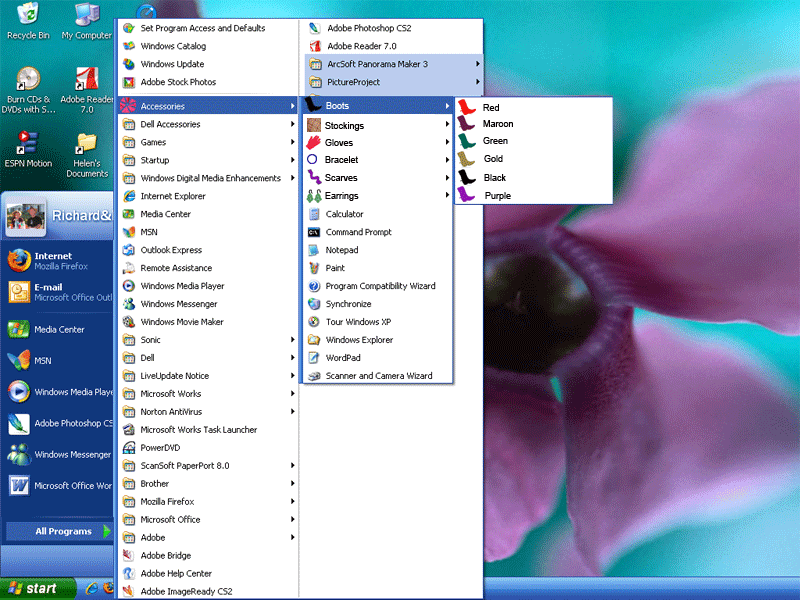Open MSN in the pinned list
800x600 pixels.
(x=59, y=361)
